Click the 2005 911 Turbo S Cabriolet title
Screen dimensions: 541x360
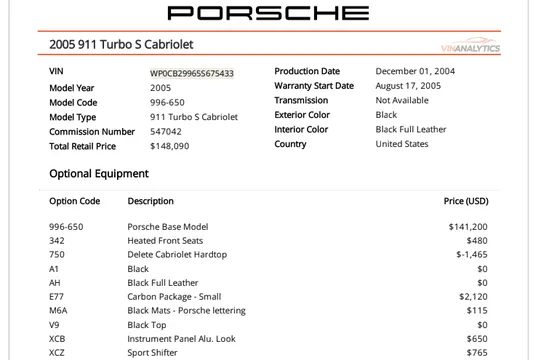tap(121, 44)
